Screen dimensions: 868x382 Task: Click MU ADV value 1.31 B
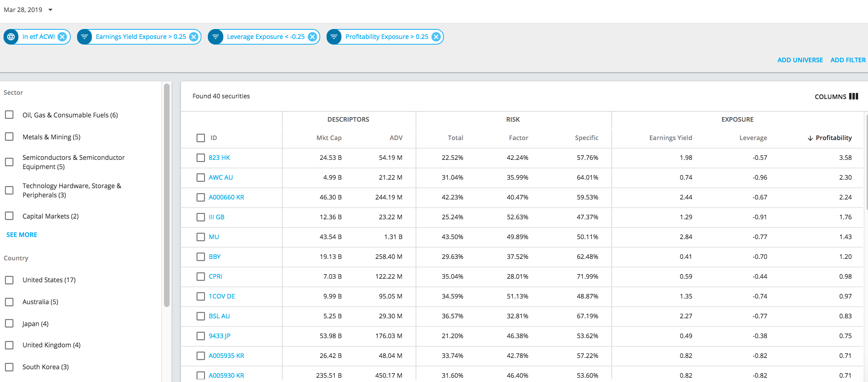click(x=393, y=237)
